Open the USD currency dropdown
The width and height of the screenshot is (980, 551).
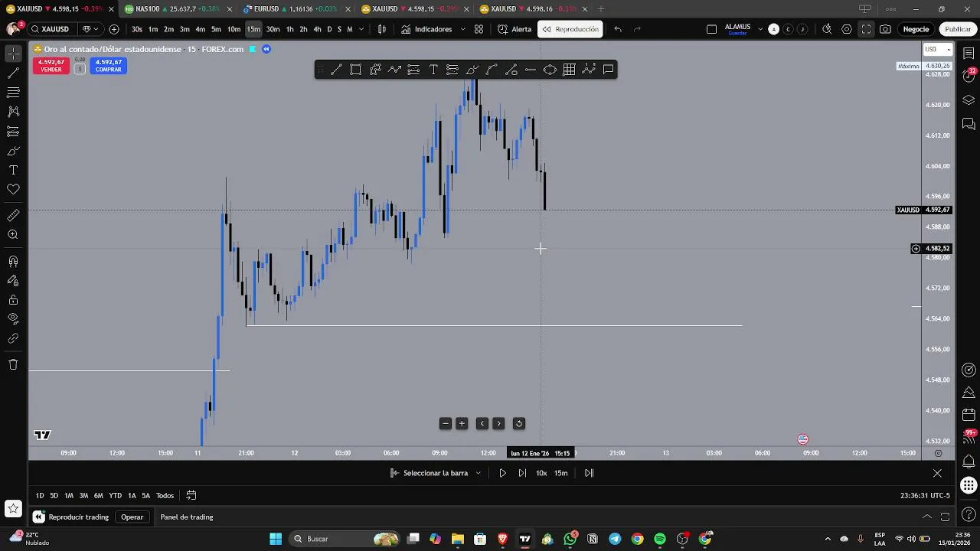(937, 49)
